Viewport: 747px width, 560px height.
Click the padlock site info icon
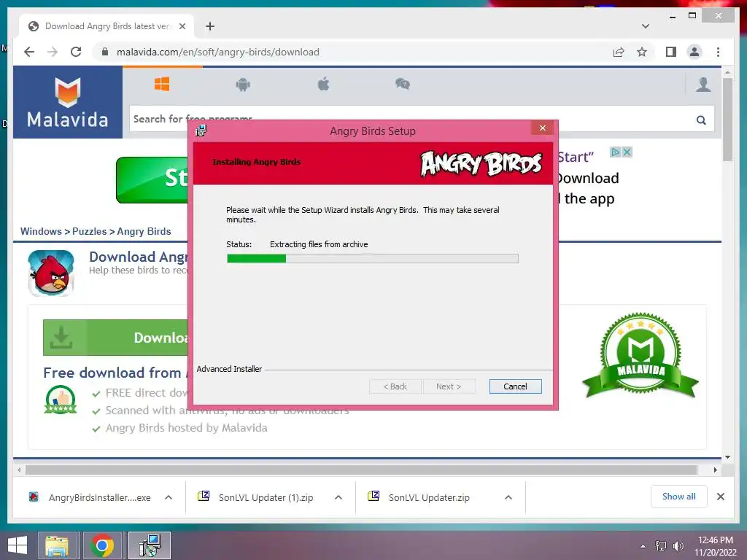click(105, 52)
